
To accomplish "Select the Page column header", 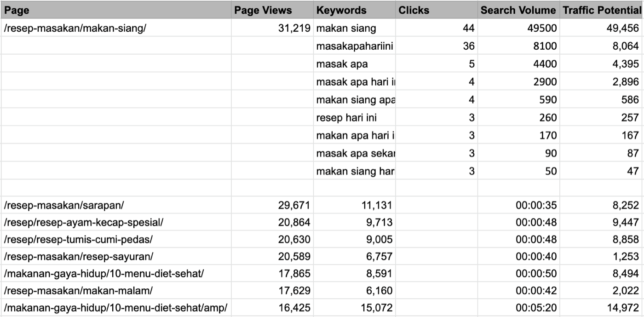I will (x=116, y=10).
